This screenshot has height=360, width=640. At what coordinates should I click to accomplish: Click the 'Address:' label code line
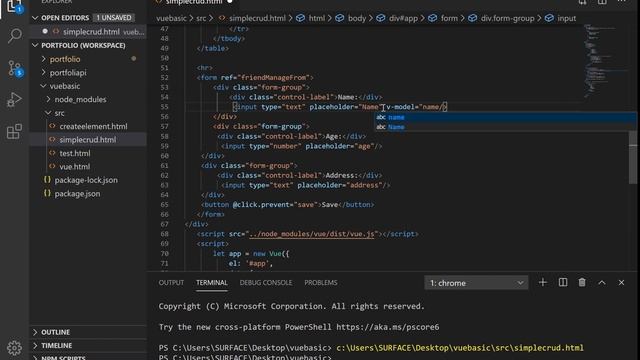pos(300,175)
